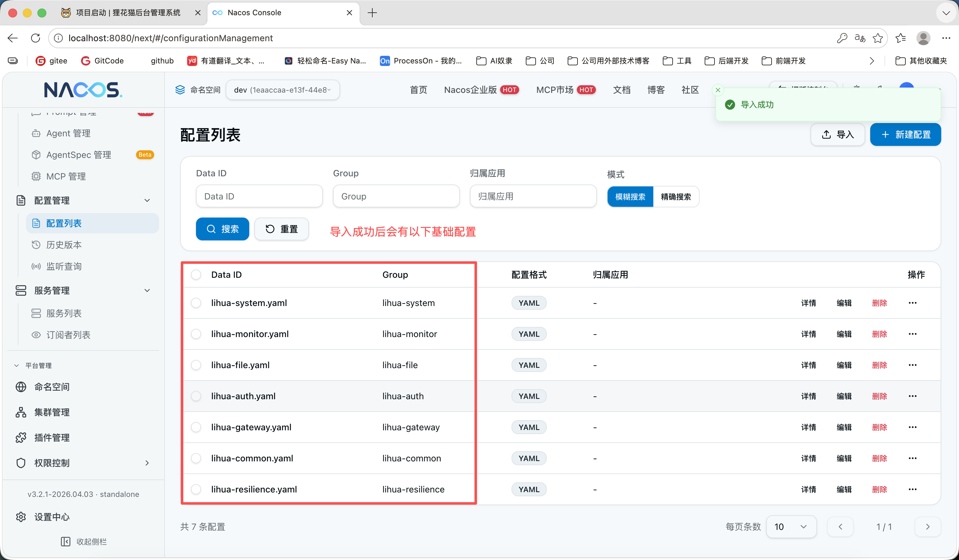The width and height of the screenshot is (959, 560).
Task: Select the lihua-common.yaml row checkbox
Action: pos(196,459)
